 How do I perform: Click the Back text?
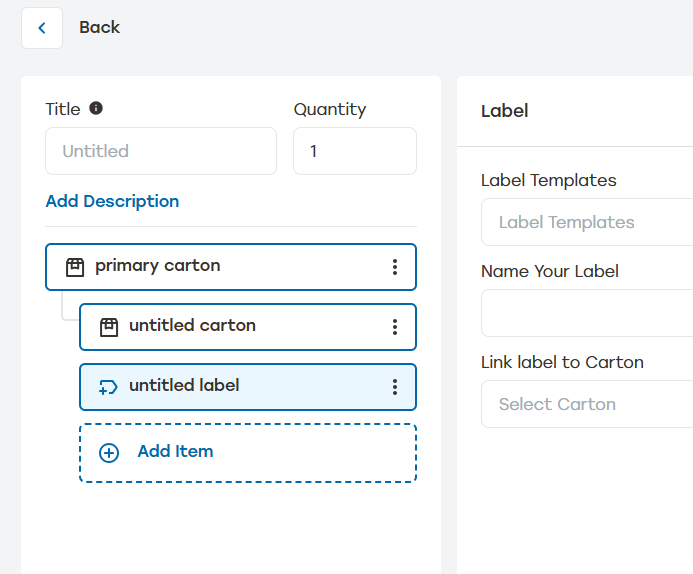[99, 27]
